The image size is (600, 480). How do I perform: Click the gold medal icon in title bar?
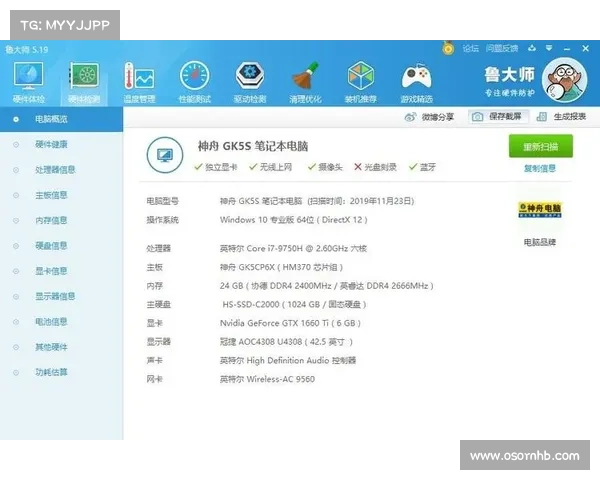click(x=448, y=48)
